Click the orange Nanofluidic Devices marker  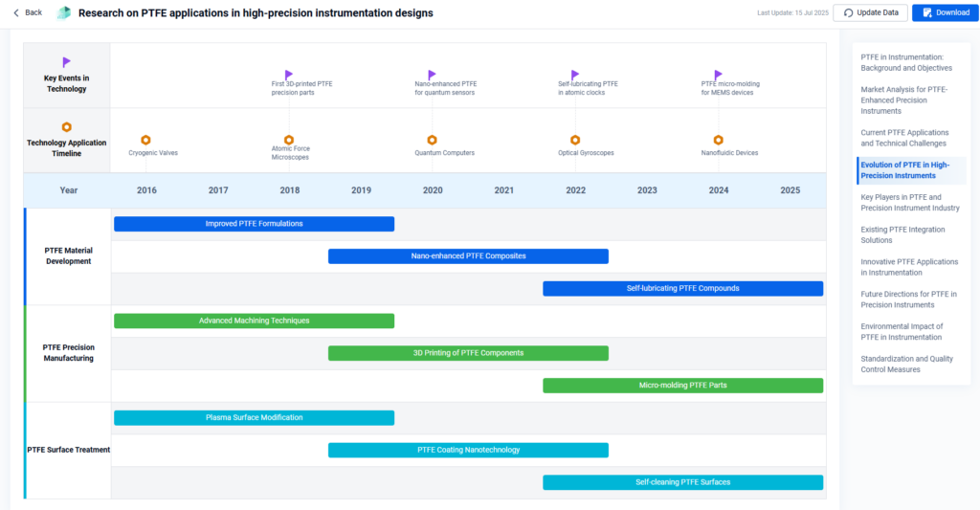pyautogui.click(x=718, y=140)
